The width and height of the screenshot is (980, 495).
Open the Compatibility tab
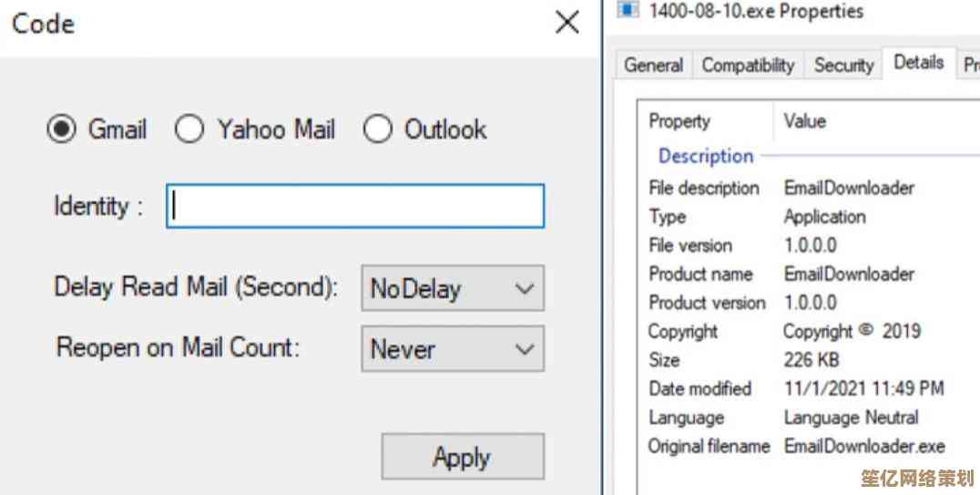tap(748, 65)
